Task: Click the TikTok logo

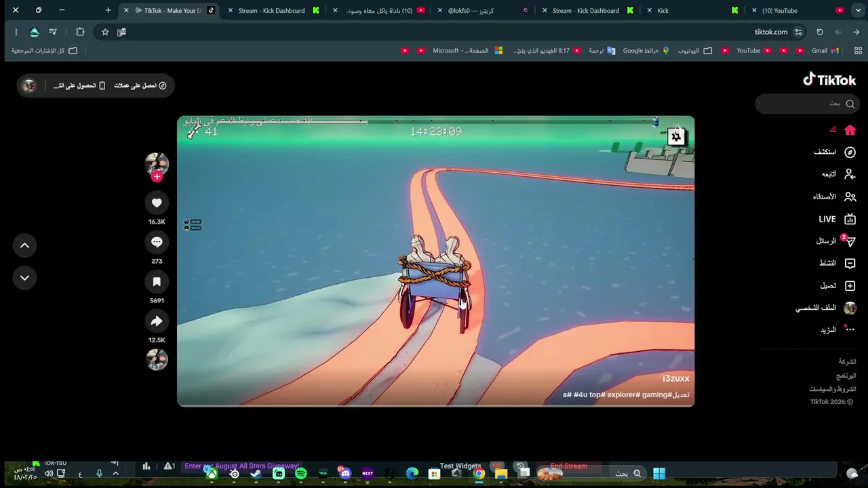Action: click(829, 80)
